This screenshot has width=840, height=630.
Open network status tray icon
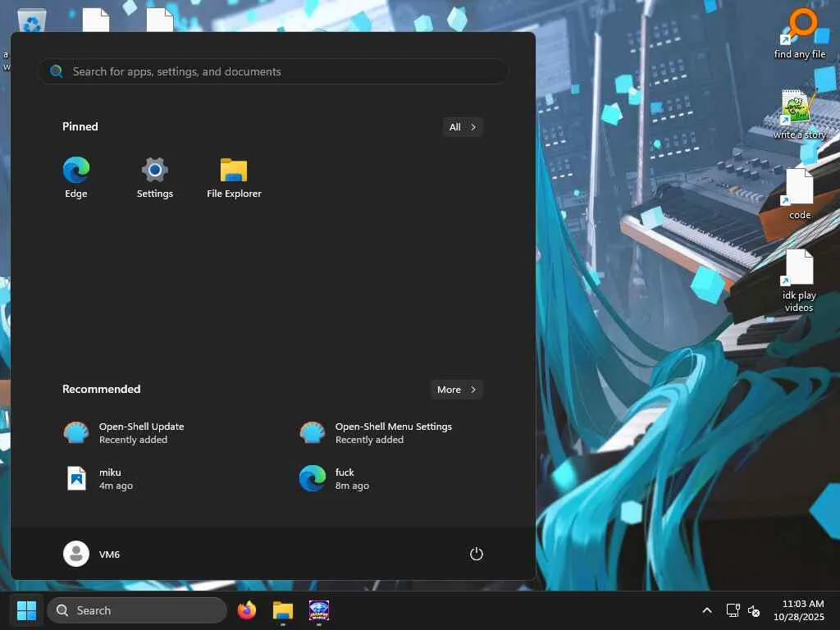(x=733, y=610)
